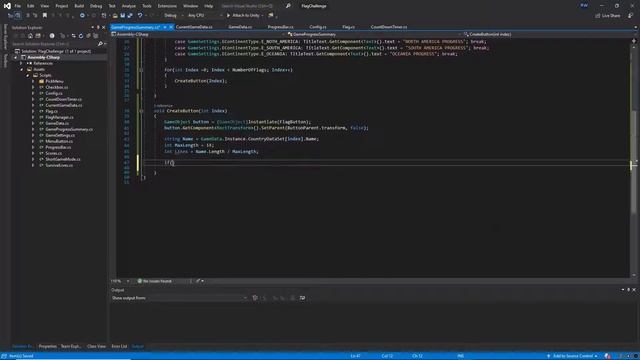The width and height of the screenshot is (640, 360).
Task: Close the GameProgressSummary.cs tab
Action: [171, 27]
